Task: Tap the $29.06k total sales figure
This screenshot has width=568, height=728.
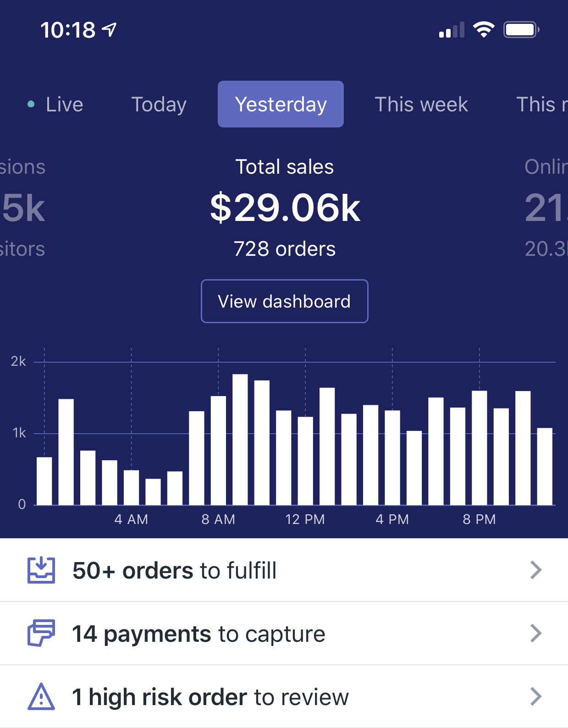Action: point(285,208)
